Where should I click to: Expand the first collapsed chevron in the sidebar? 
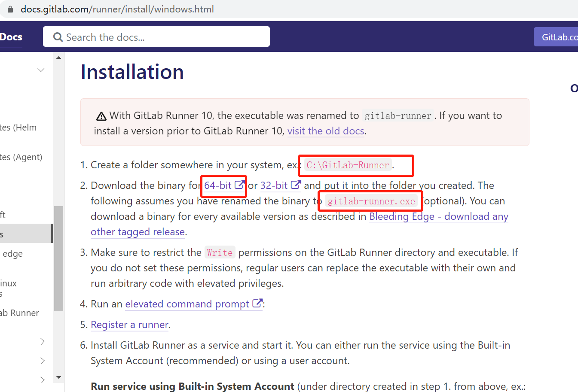point(42,341)
